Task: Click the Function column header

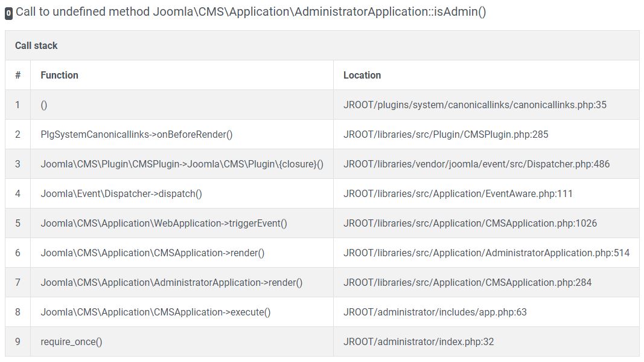Action: click(59, 75)
